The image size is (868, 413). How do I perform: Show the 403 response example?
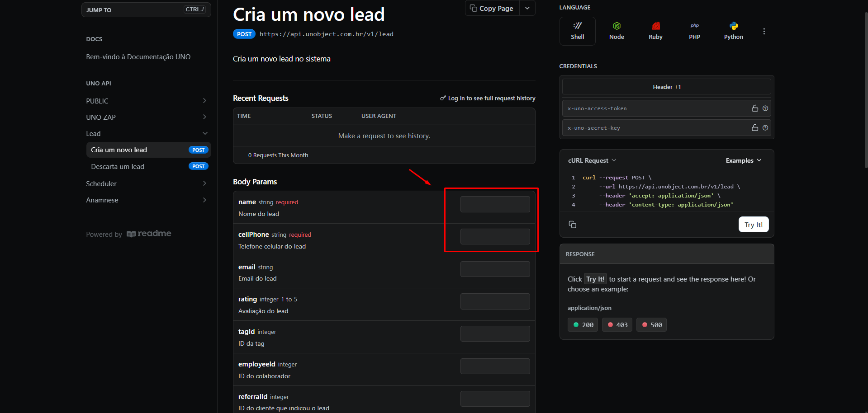pos(617,325)
